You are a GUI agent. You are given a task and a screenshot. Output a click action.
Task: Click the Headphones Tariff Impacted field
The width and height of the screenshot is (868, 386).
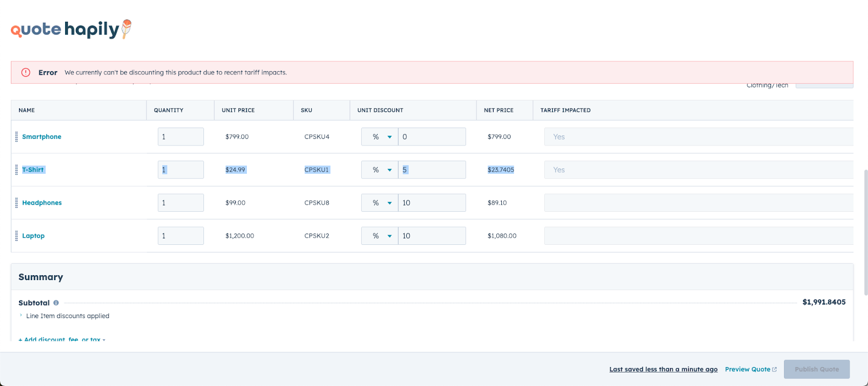tap(698, 203)
